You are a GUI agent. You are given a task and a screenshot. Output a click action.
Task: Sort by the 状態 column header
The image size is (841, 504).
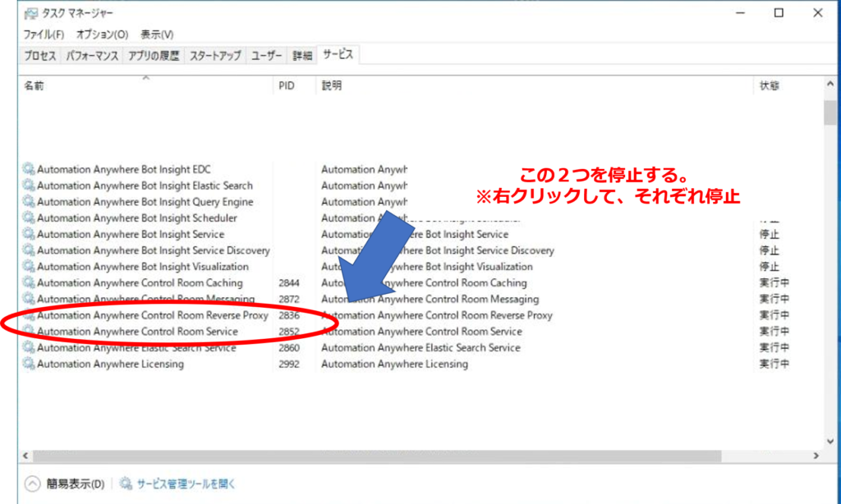[x=788, y=86]
